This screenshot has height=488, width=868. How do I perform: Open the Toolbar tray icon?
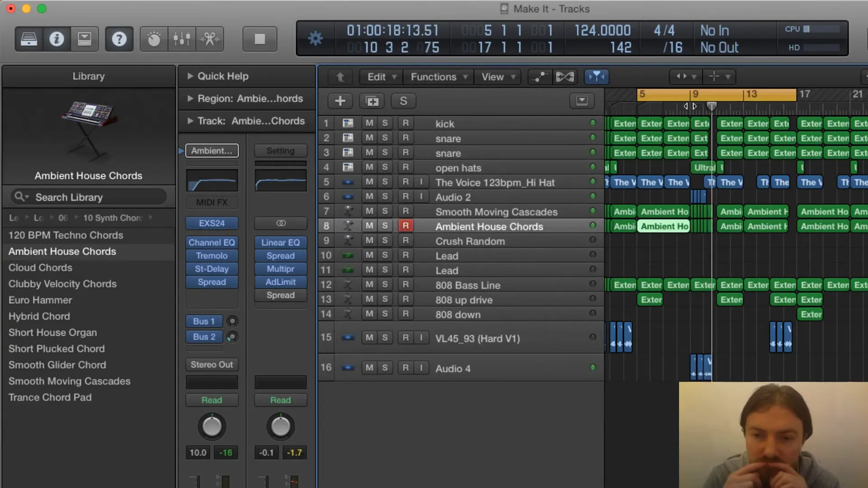[x=85, y=39]
